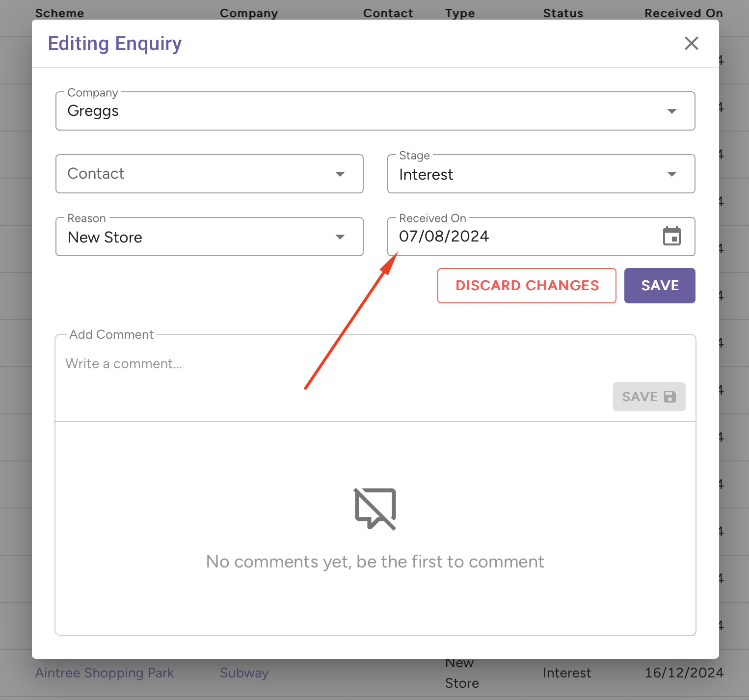
Task: Click the no-comments speech bubble icon
Action: (375, 509)
